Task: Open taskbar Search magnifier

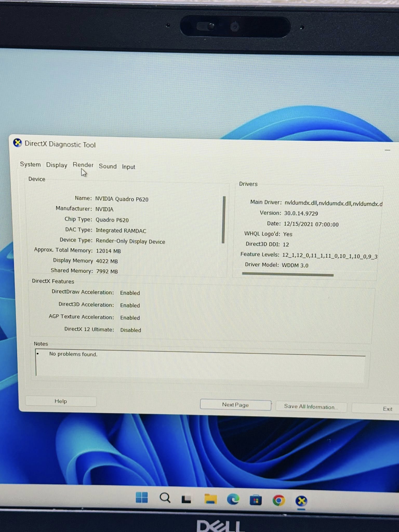Action: click(x=165, y=498)
